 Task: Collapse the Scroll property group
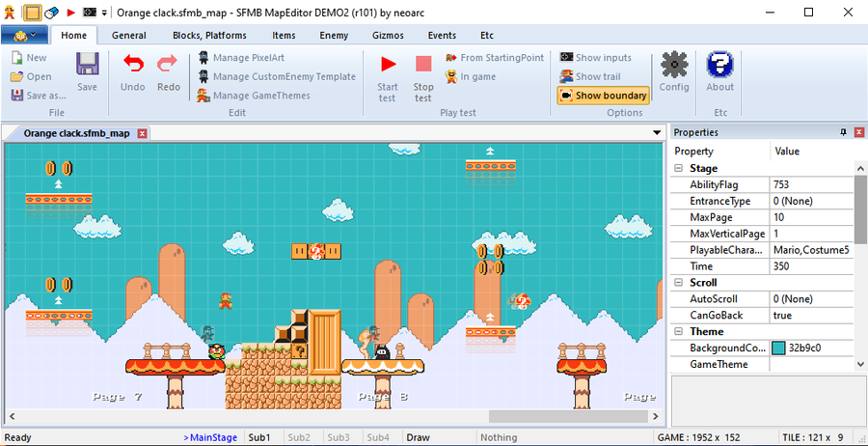[678, 283]
